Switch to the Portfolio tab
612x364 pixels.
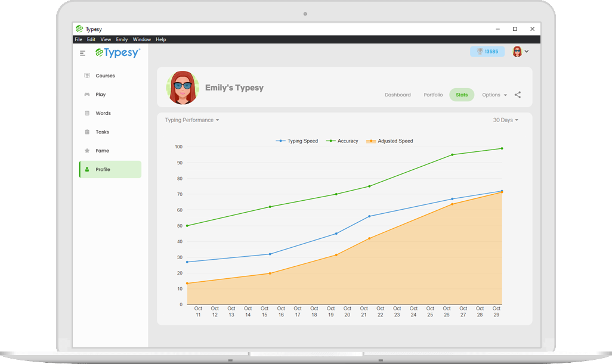[433, 95]
